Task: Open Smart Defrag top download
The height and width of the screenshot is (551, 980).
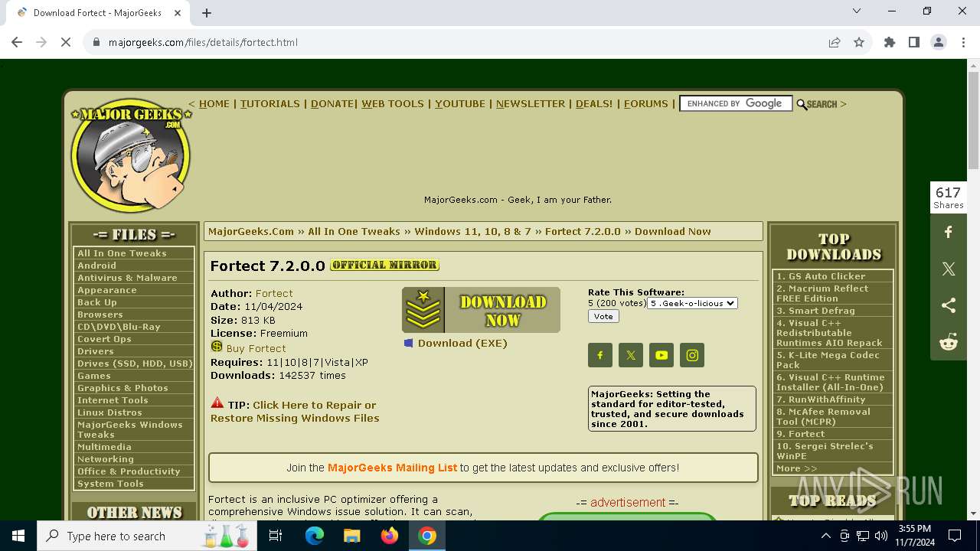Action: pyautogui.click(x=815, y=311)
